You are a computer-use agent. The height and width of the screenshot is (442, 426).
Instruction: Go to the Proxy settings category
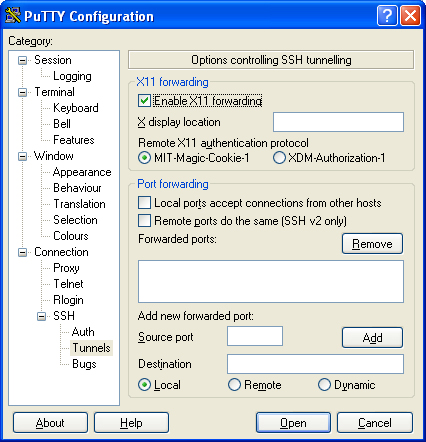pos(66,268)
